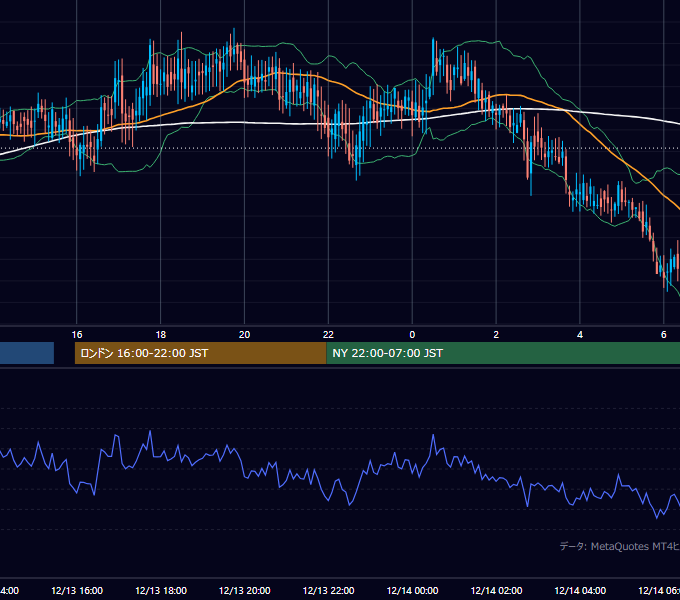
Task: Select the London 16:00-22:00 JST session bar
Action: [x=200, y=353]
